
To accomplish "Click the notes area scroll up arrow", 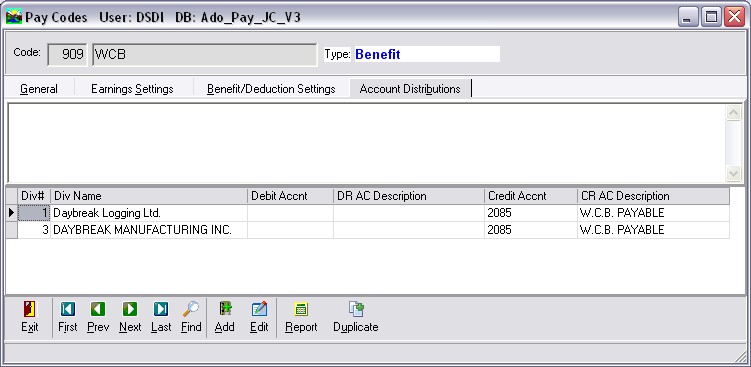I will point(733,113).
